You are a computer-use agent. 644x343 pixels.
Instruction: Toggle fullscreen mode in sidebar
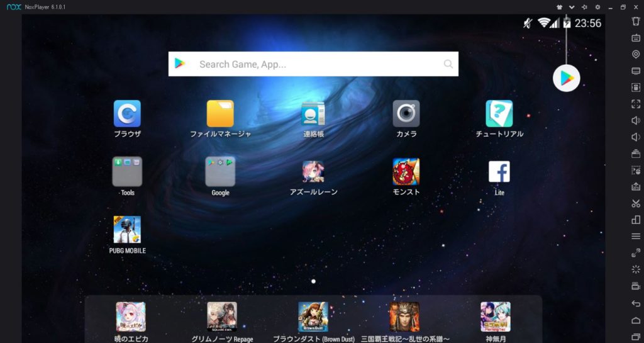tap(636, 104)
